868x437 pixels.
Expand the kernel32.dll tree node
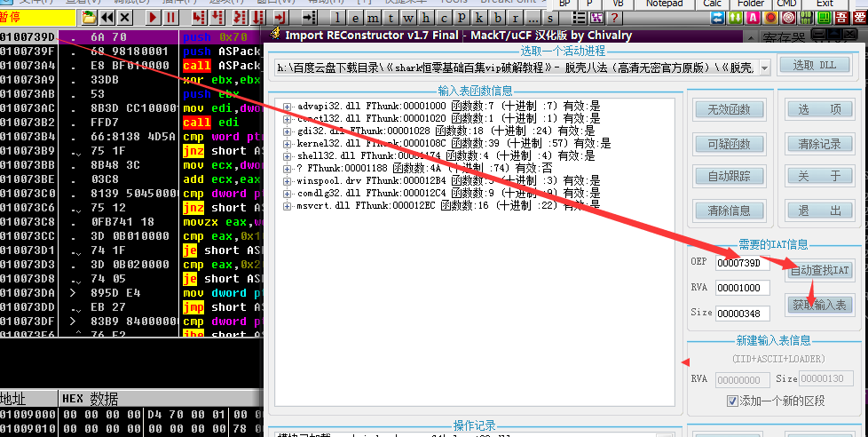(287, 143)
